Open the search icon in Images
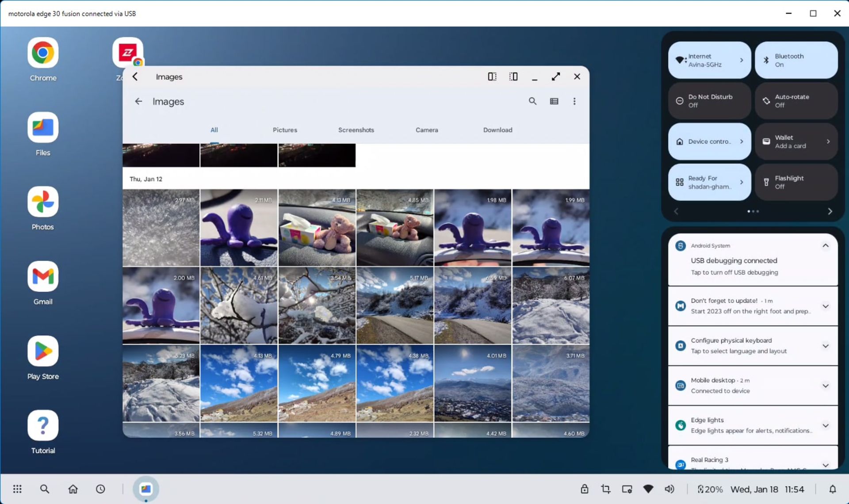The height and width of the screenshot is (504, 849). [x=532, y=101]
